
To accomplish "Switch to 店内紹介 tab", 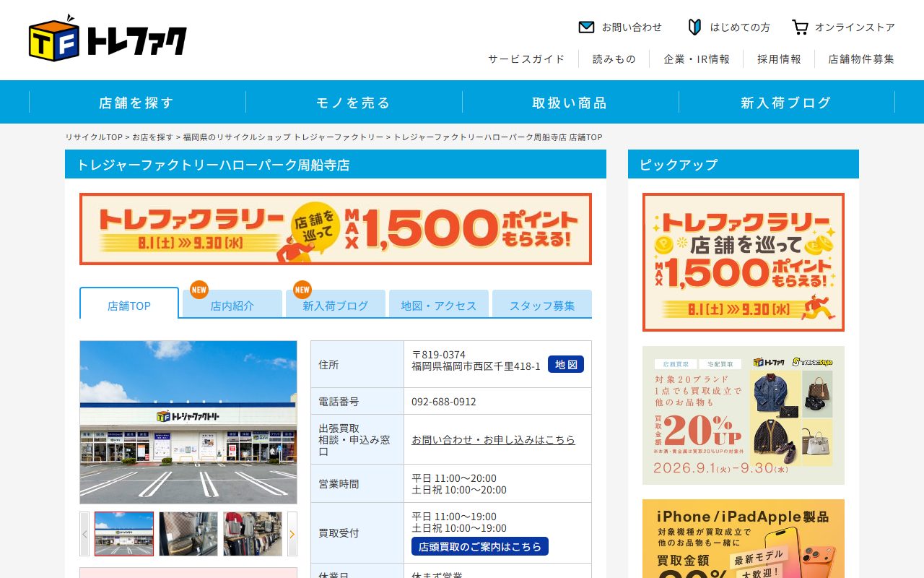I will 232,305.
